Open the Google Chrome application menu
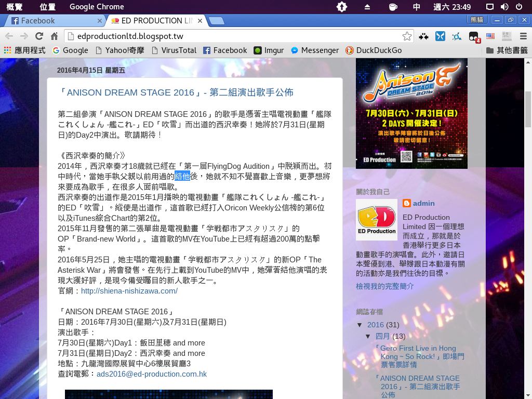 point(97,7)
